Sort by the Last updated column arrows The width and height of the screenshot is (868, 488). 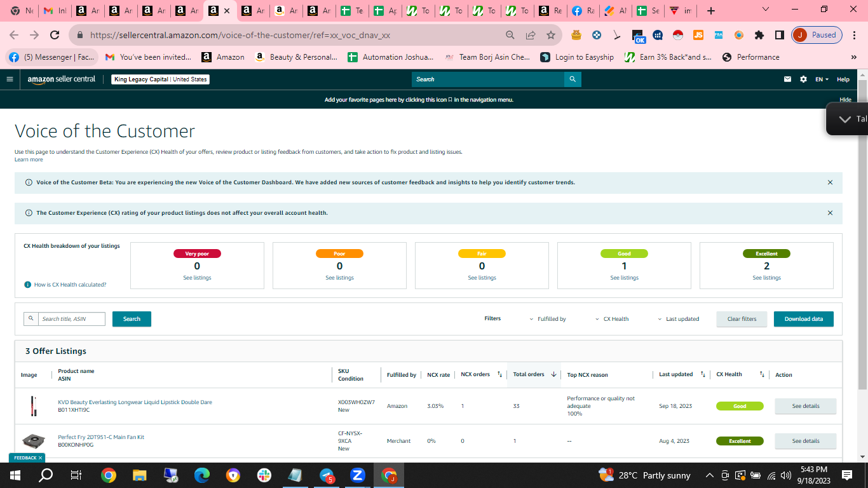pos(703,374)
